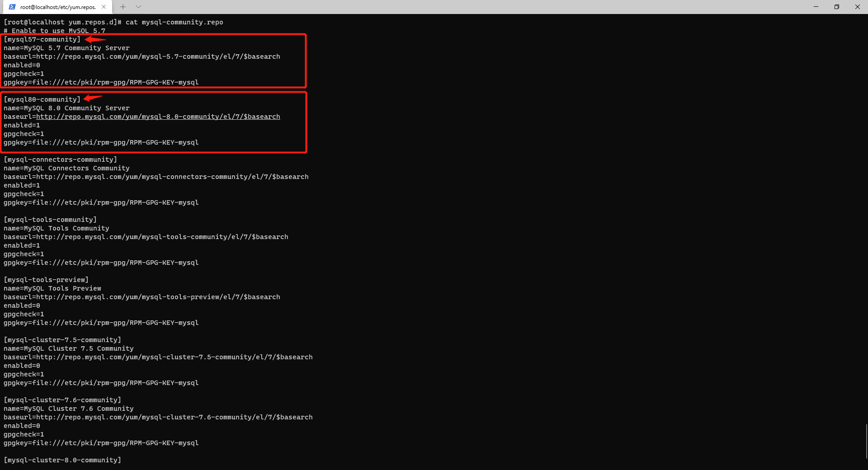
Task: Close the root@localhost terminal tab
Action: 104,7
